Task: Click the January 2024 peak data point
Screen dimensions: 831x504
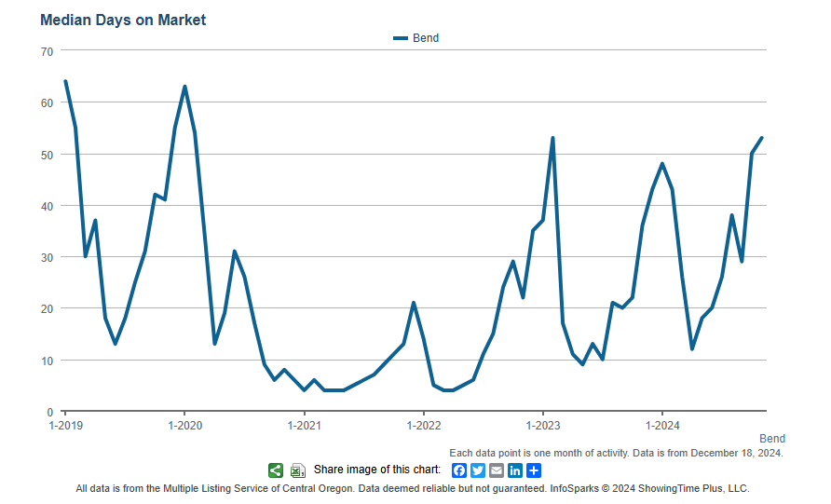Action: pyautogui.click(x=662, y=164)
